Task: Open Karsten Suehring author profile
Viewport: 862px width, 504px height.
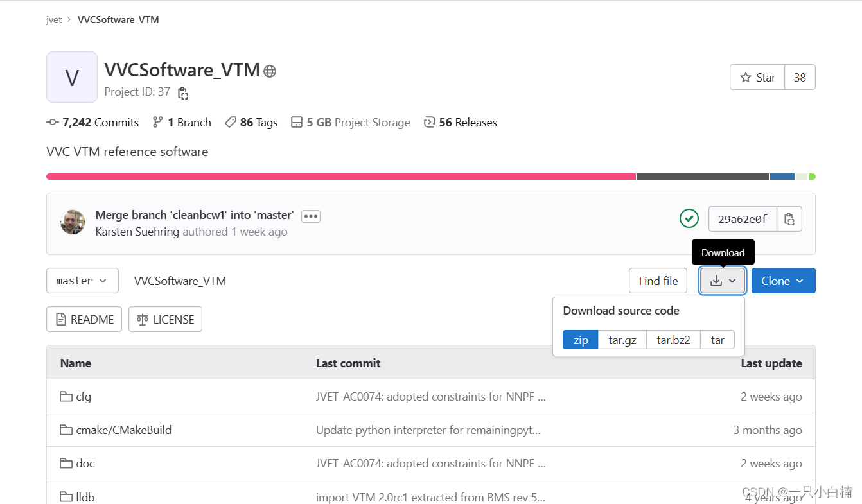Action: 137,232
